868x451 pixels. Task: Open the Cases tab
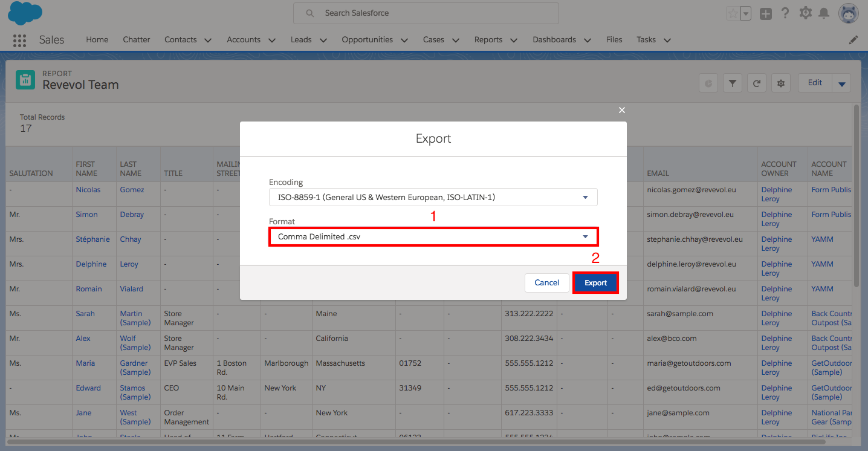click(433, 40)
